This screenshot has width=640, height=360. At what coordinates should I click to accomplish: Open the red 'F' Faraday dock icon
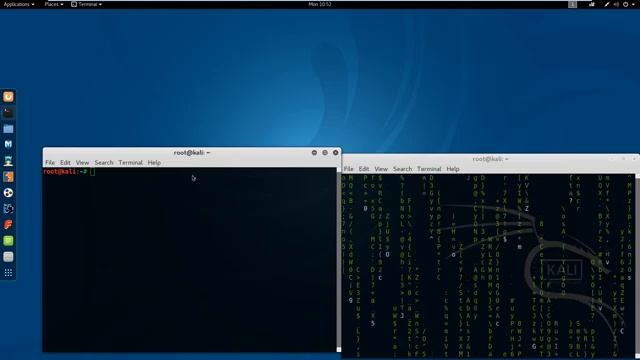pos(8,224)
